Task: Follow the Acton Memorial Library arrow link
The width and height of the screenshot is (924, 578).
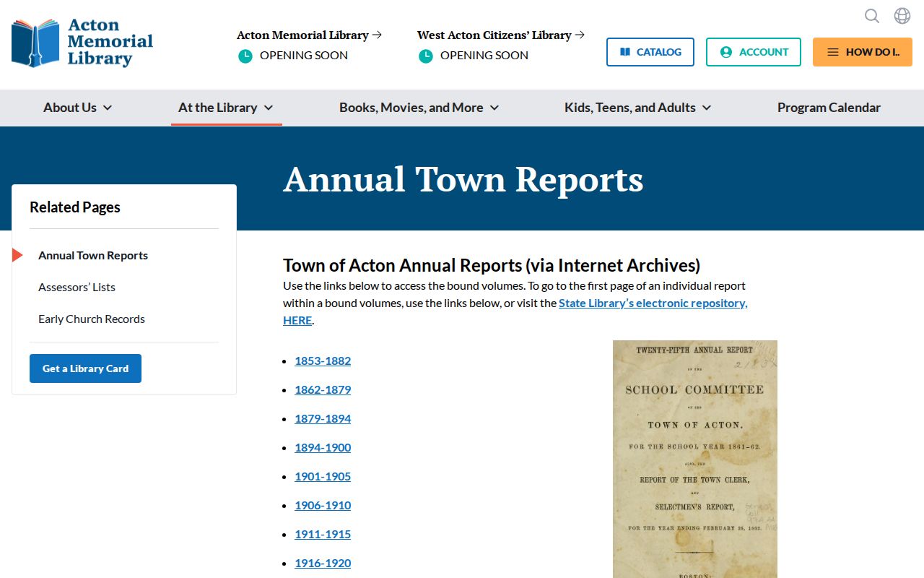Action: point(310,35)
